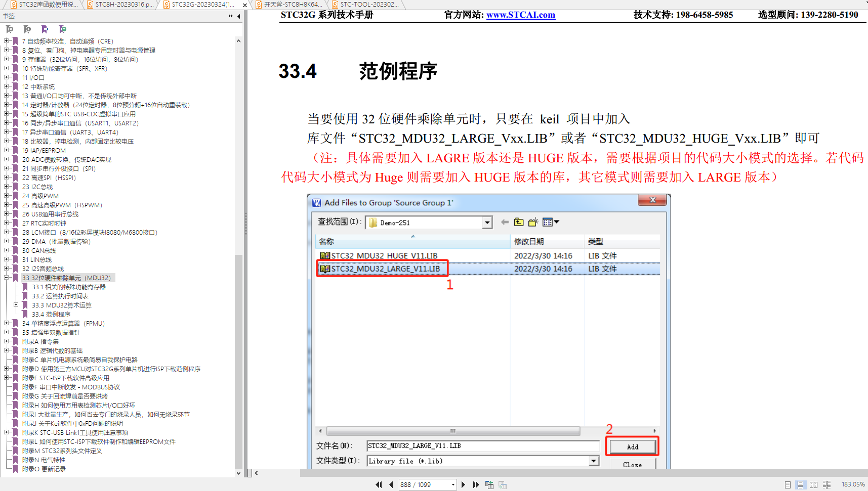Collapse the 书签 panel with the left triangle
This screenshot has height=491, width=868.
(x=238, y=16)
